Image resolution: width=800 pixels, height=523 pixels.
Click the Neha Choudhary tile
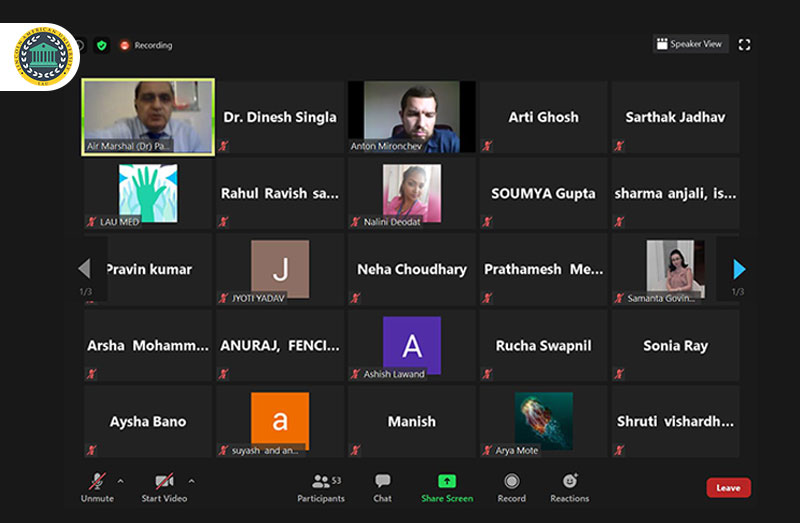point(412,269)
